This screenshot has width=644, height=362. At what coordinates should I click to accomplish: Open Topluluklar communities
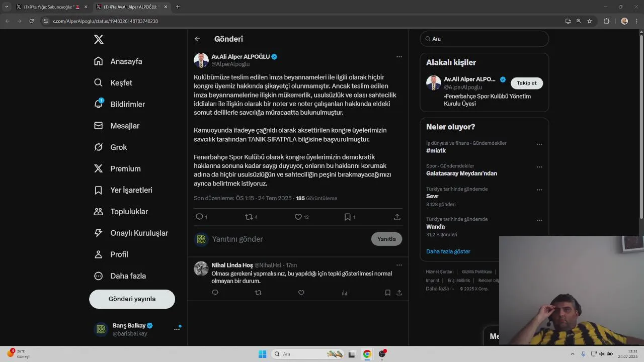(x=121, y=212)
